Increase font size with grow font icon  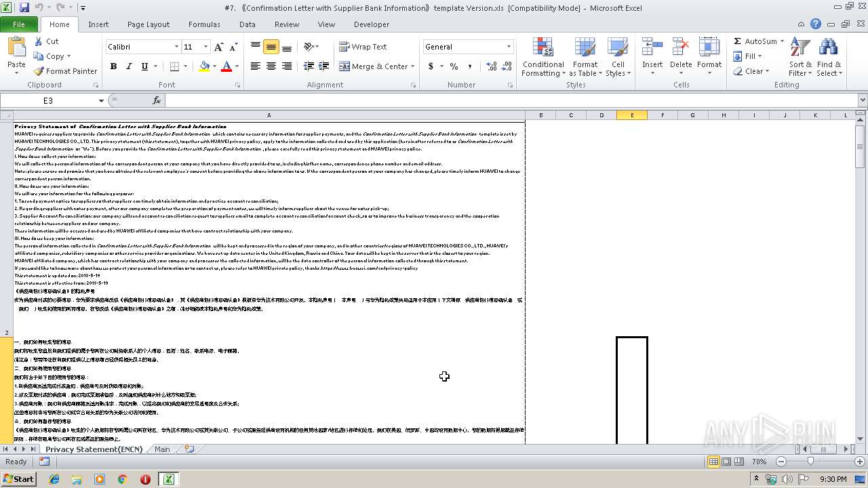point(218,47)
